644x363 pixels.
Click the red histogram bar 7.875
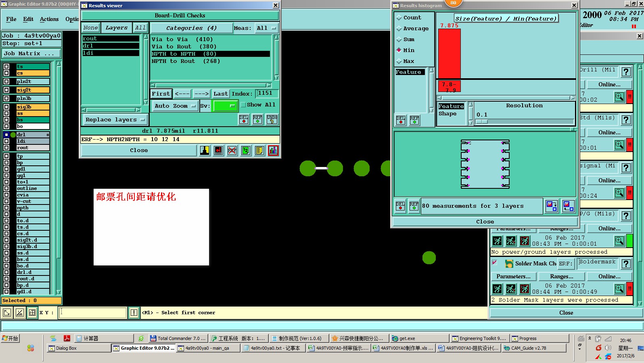[450, 53]
